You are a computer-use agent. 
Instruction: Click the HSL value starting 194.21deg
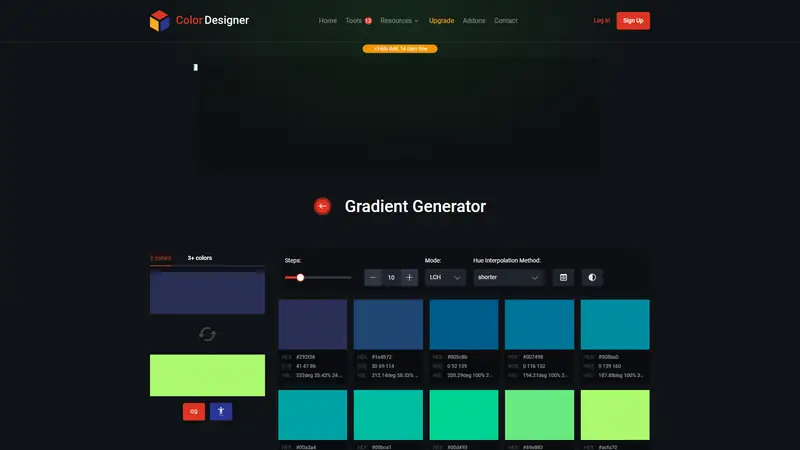(545, 376)
